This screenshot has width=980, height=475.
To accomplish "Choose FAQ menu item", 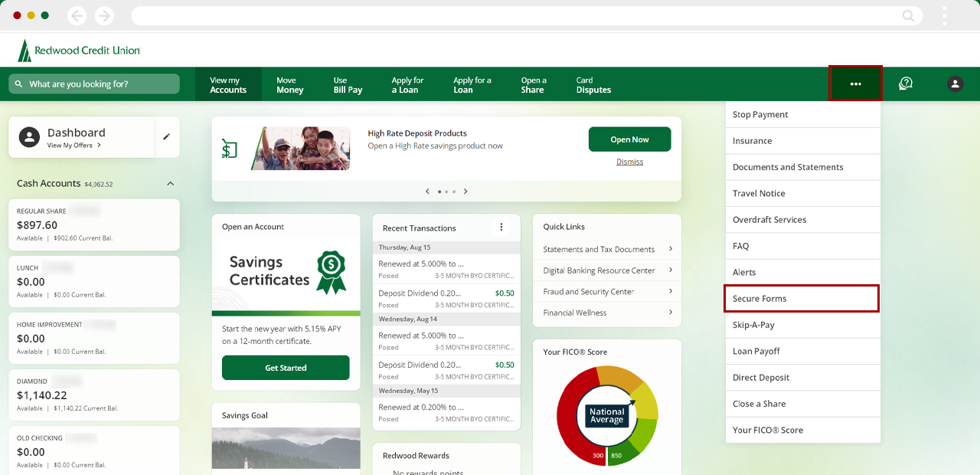I will coord(803,246).
